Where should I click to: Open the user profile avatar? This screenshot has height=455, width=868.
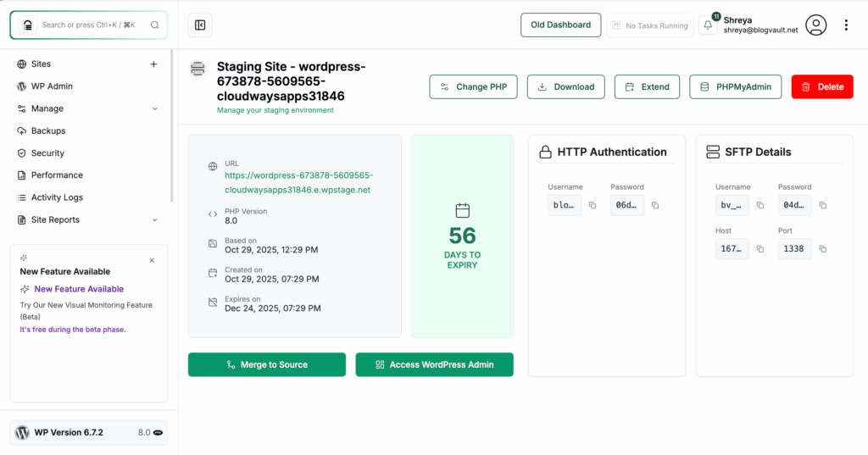click(816, 25)
